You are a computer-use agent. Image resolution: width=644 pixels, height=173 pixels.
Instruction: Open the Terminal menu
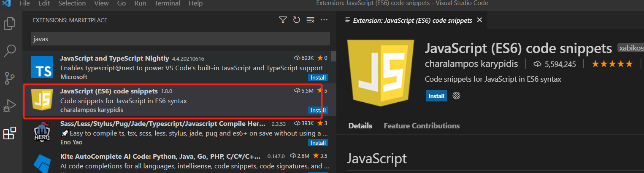coord(167,3)
